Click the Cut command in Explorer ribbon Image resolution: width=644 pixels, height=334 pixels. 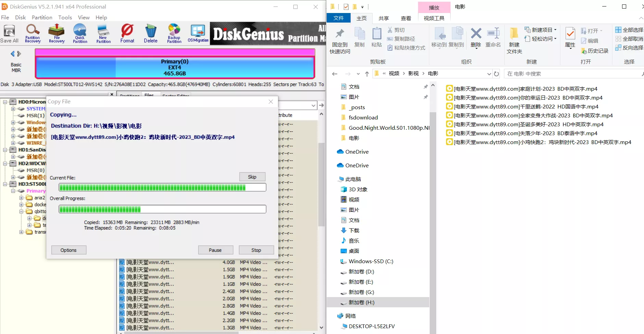[x=396, y=30]
